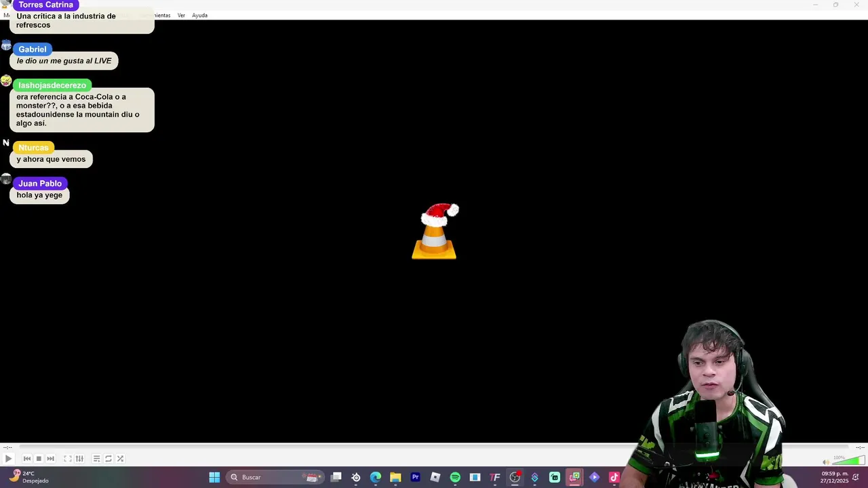Image resolution: width=868 pixels, height=488 pixels.
Task: Click the message 'y ahora que vemos'
Action: click(x=51, y=159)
